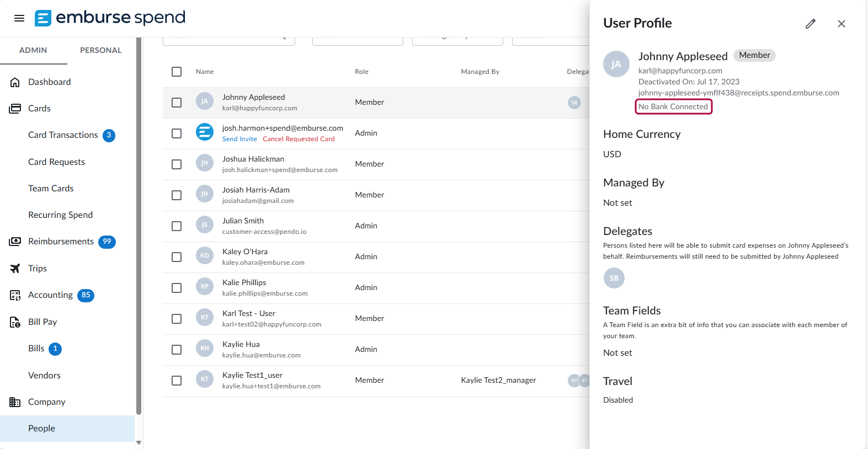Click the Company building icon

point(15,402)
